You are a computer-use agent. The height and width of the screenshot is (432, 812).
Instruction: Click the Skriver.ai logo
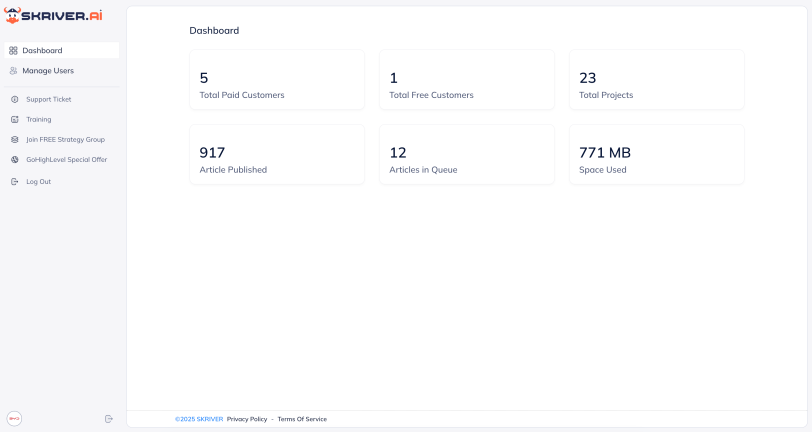(x=53, y=16)
